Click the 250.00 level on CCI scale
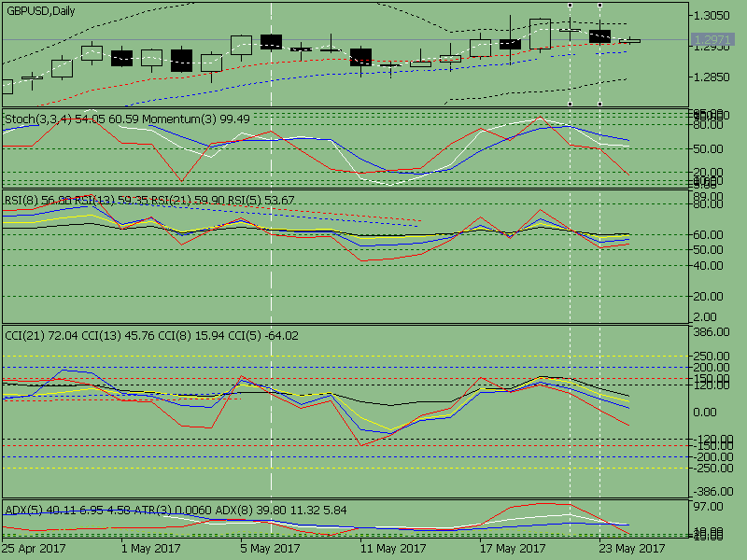 point(712,357)
